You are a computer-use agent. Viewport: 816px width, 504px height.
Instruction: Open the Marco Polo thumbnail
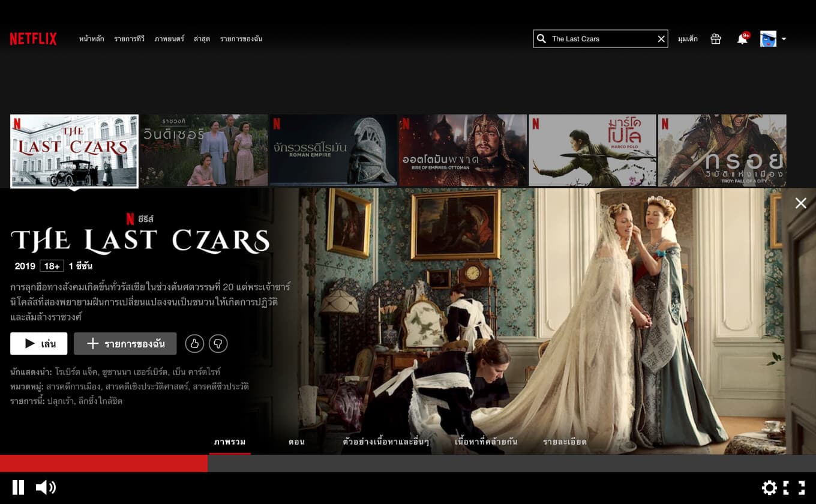click(593, 151)
